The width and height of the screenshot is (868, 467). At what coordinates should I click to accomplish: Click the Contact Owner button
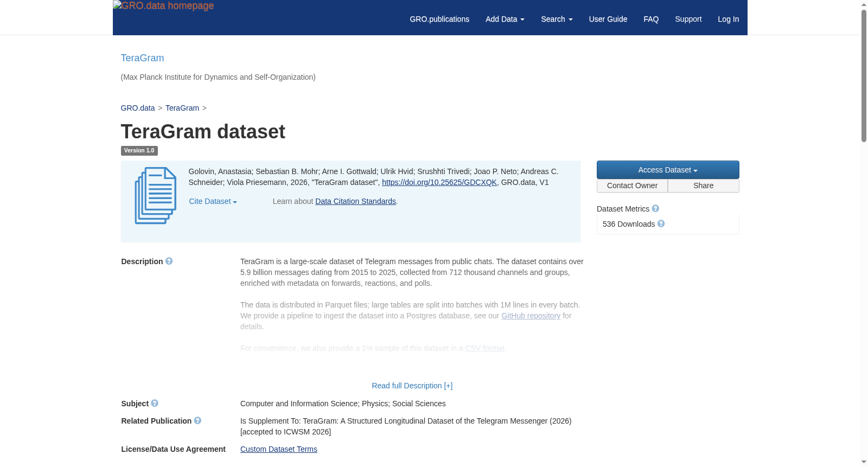click(x=632, y=185)
